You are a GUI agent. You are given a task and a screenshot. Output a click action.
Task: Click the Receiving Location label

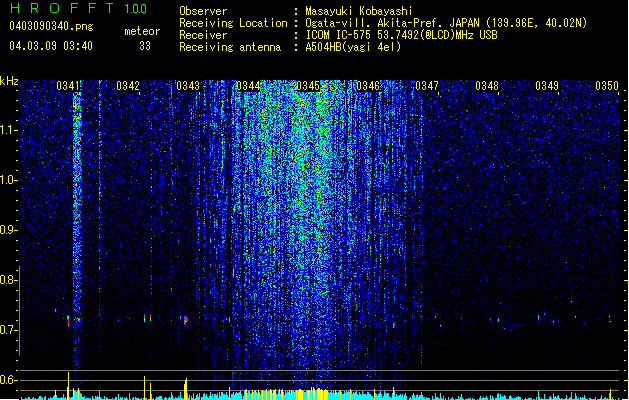point(233,23)
